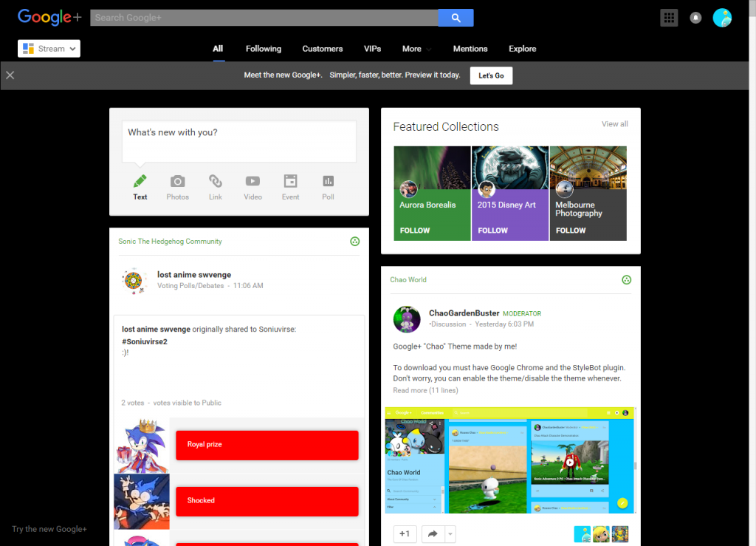This screenshot has width=756, height=546.
Task: Open the Chao theme screenshot image
Action: (x=510, y=460)
